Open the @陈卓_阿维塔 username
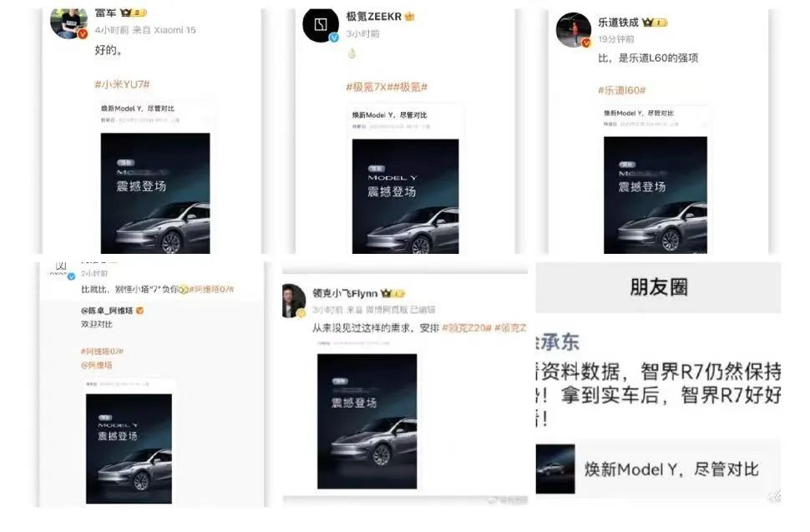The height and width of the screenshot is (532, 810). (107, 311)
